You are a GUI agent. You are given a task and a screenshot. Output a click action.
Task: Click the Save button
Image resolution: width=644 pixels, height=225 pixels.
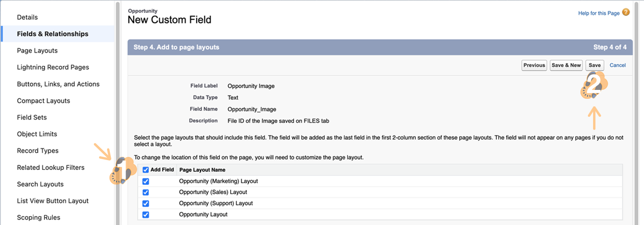coord(594,65)
